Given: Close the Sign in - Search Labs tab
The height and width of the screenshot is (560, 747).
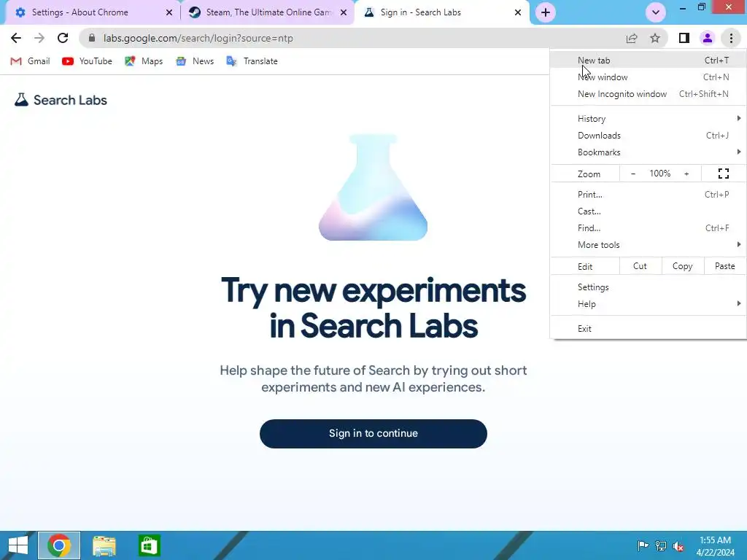Looking at the screenshot, I should tap(518, 12).
